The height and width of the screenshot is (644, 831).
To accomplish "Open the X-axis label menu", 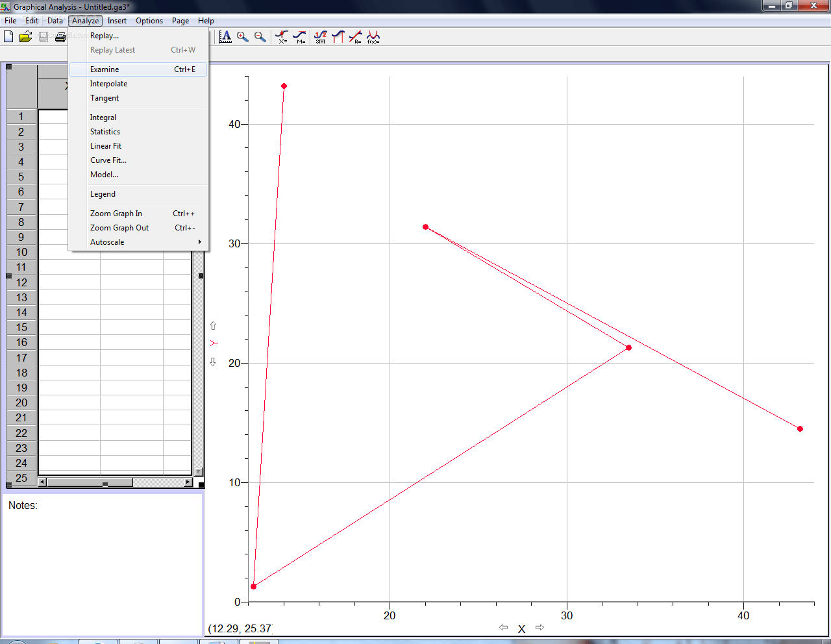I will [x=521, y=628].
